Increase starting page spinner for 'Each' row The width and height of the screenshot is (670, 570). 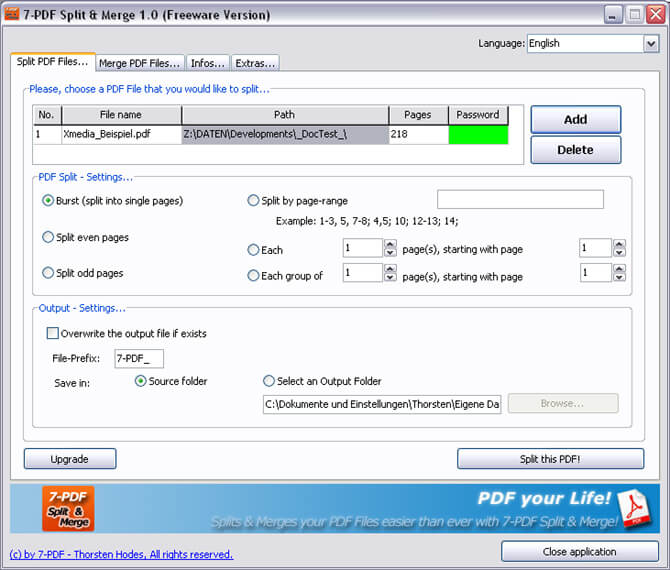click(x=619, y=243)
